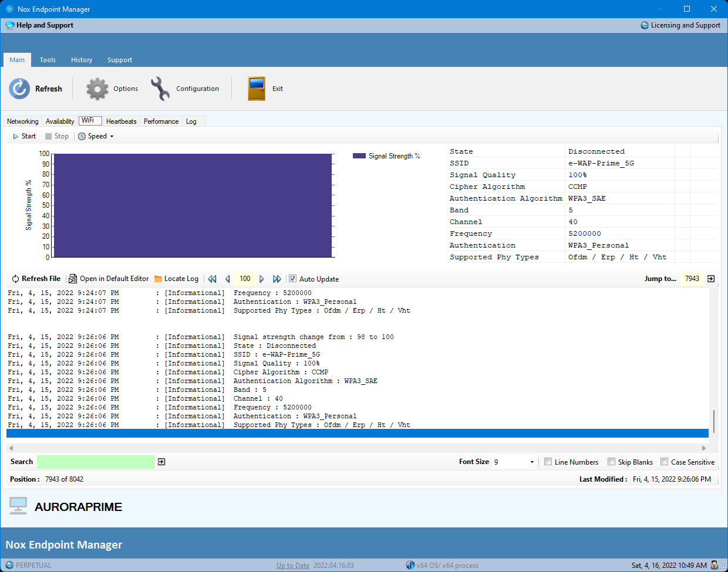Start WiFi monitoring with the Start button
The image size is (728, 572).
(x=24, y=136)
